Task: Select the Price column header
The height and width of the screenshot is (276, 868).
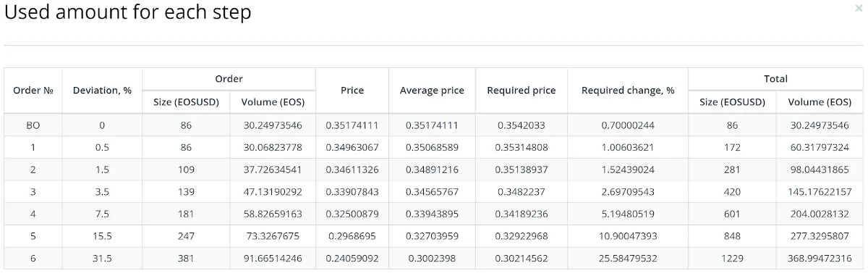Action: tap(352, 91)
